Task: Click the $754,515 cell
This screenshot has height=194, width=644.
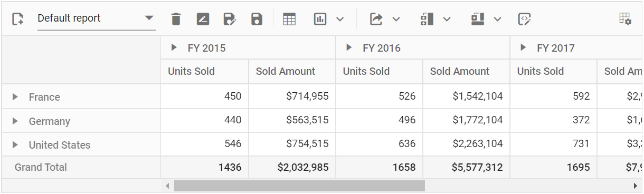Action: 292,144
